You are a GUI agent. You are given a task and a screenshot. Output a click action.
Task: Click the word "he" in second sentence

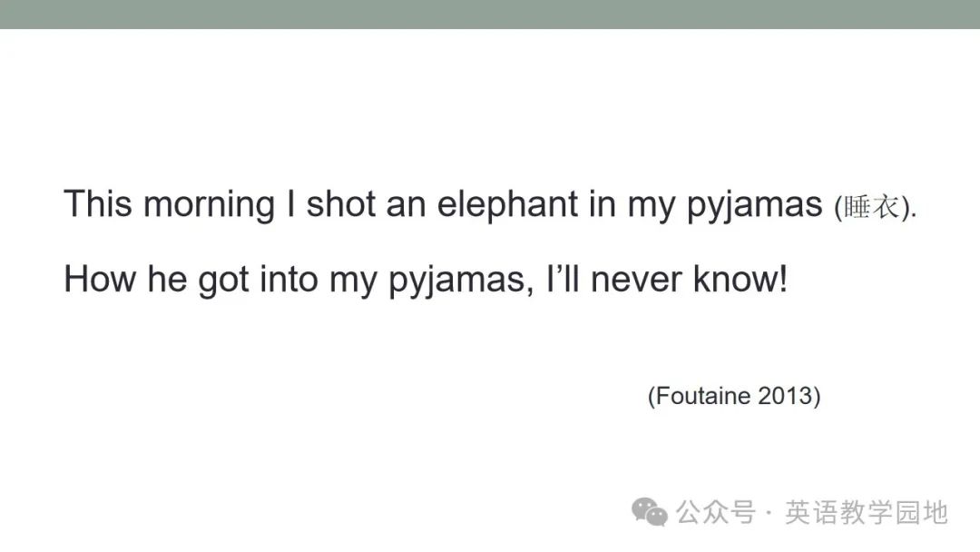point(167,278)
